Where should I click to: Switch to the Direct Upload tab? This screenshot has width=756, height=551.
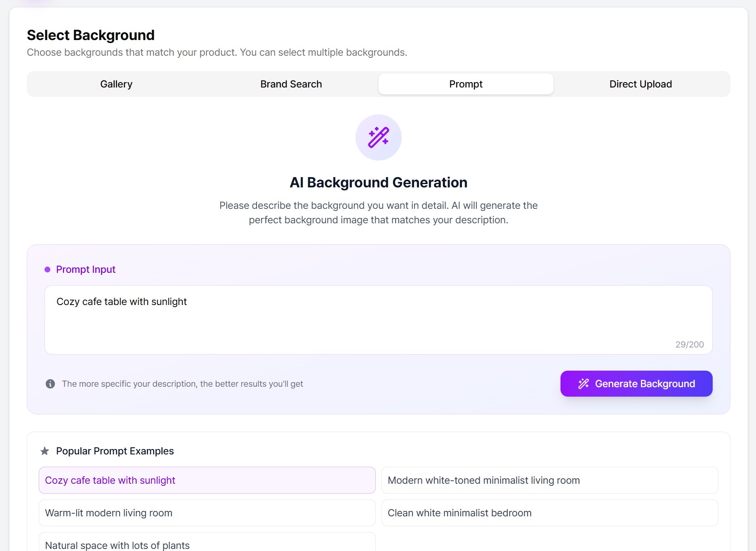point(640,84)
